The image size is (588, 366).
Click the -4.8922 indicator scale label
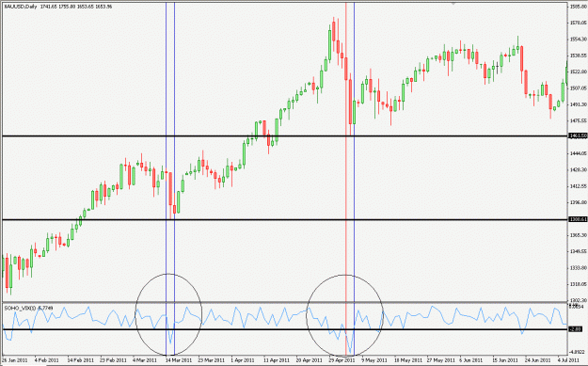tap(578, 352)
